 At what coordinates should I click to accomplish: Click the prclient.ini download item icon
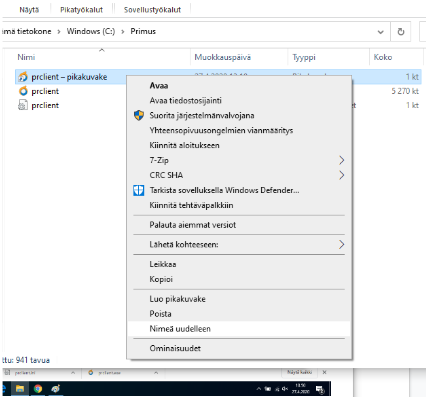(7, 373)
